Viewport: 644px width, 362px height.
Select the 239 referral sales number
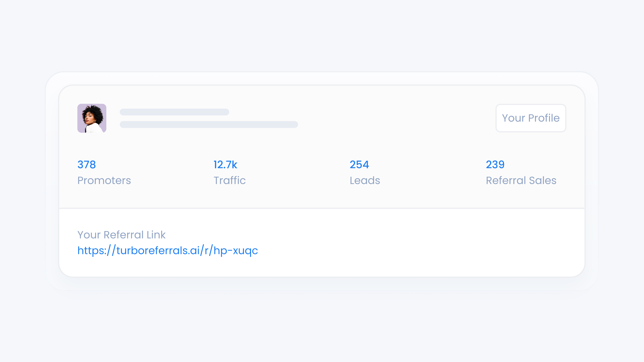click(495, 165)
